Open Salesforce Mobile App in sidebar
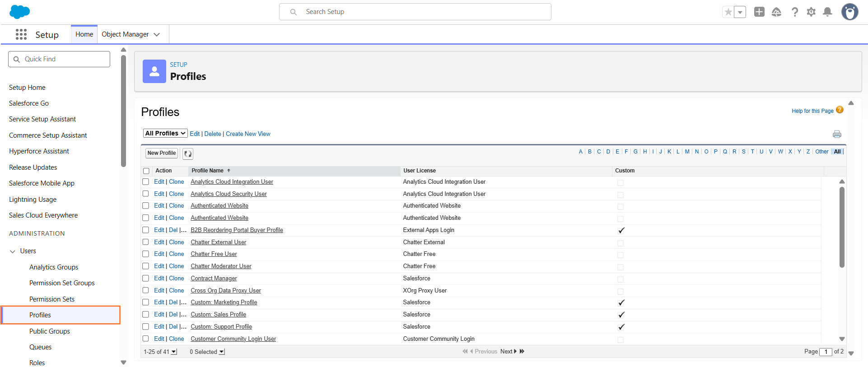The width and height of the screenshot is (868, 367). [x=42, y=183]
